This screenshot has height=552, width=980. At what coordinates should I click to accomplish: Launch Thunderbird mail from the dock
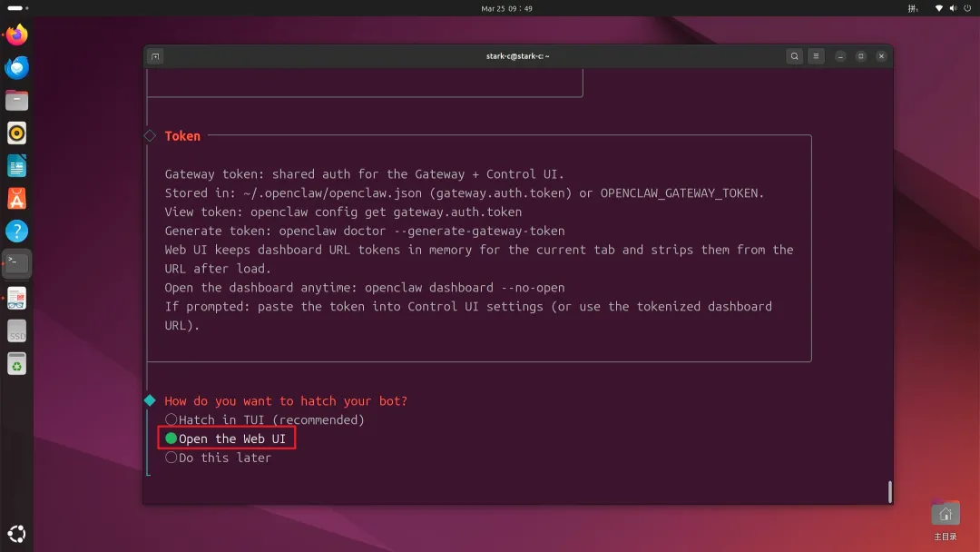click(x=17, y=67)
